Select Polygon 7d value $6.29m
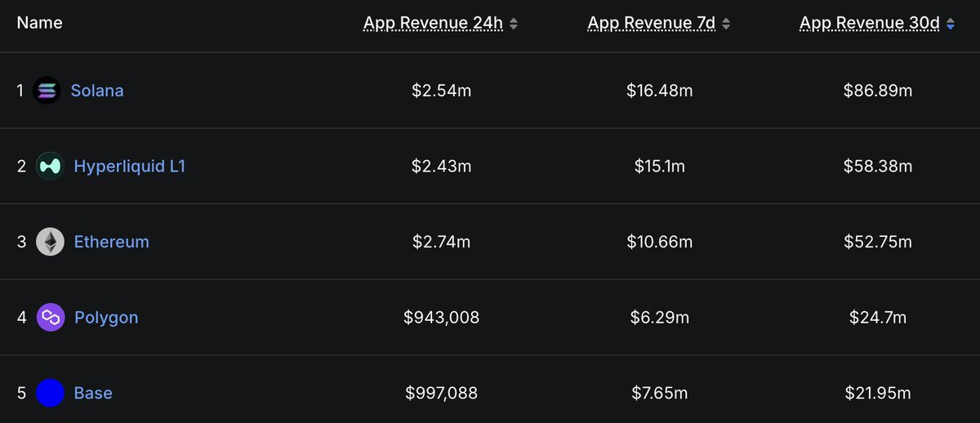 tap(659, 318)
